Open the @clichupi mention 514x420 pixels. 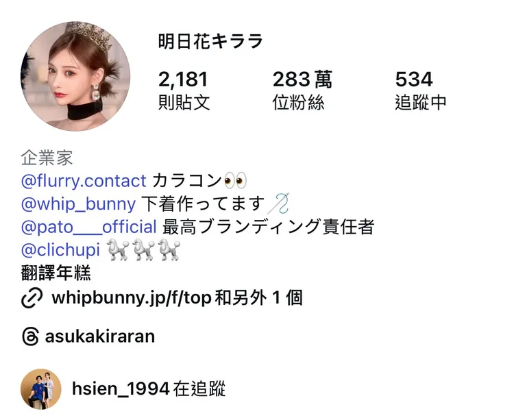[60, 249]
